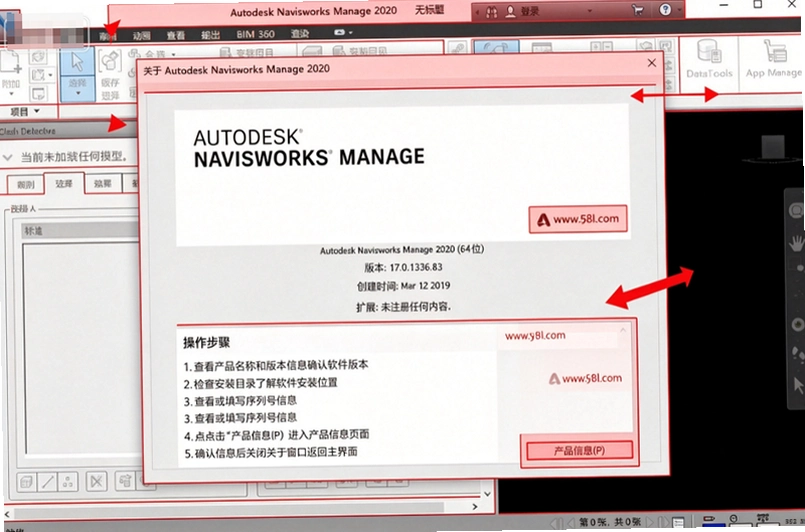Click the Clash panel scroll down arrow
The height and width of the screenshot is (532, 805).
(x=487, y=493)
